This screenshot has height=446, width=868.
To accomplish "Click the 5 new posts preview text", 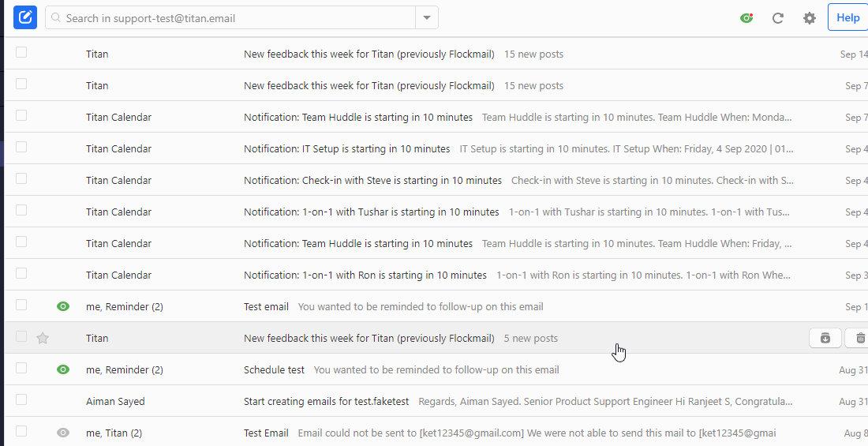I will (x=530, y=338).
